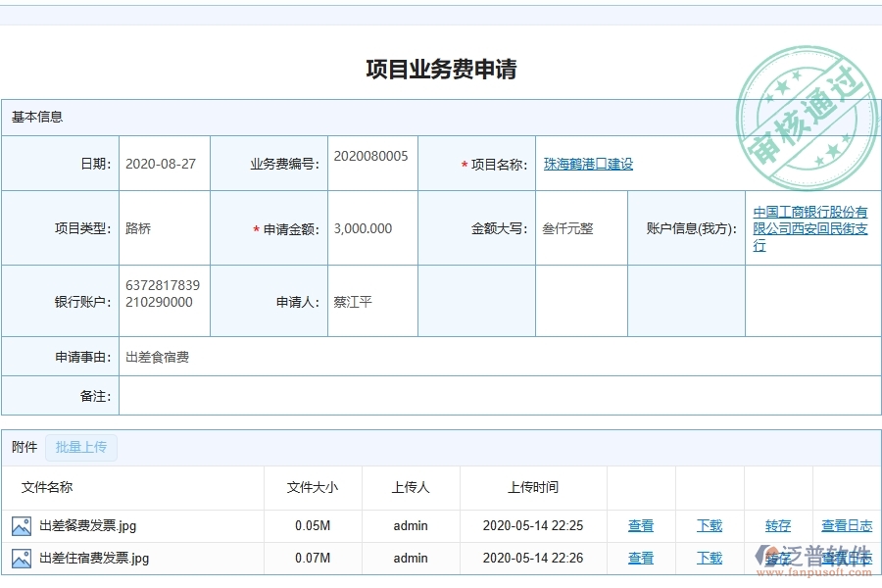Image resolution: width=882 pixels, height=588 pixels.
Task: Transfer 出差住宿费发票.jpg via 转存
Action: 777,559
